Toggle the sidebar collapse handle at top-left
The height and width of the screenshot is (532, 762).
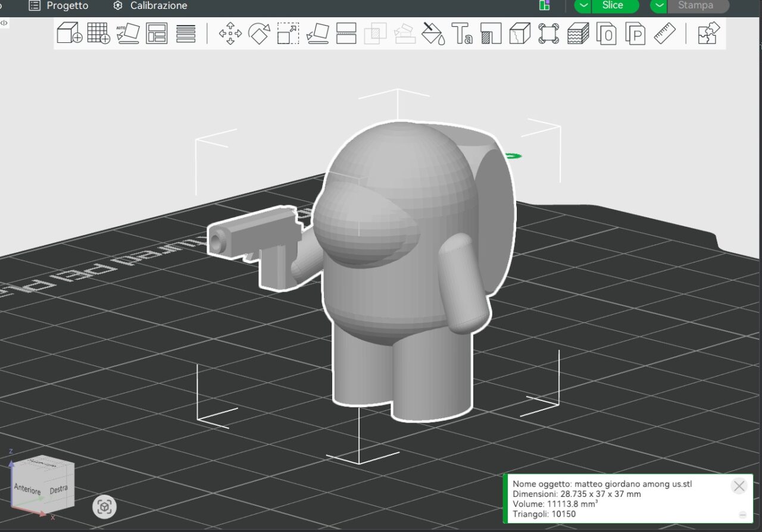click(4, 23)
